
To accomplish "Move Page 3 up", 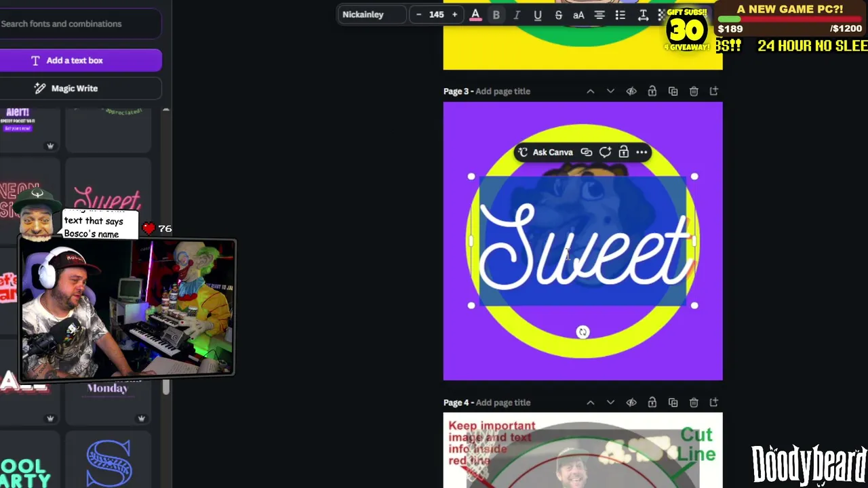I will tap(590, 91).
